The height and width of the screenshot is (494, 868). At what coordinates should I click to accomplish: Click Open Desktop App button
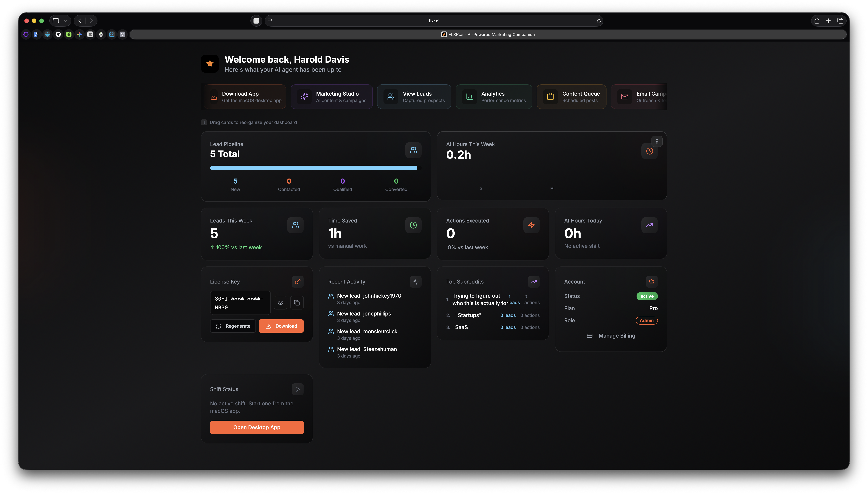click(x=257, y=427)
